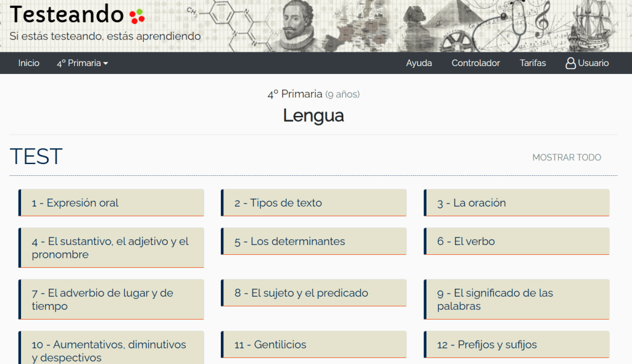Select topic 6 - El verbo
This screenshot has width=632, height=364.
click(x=517, y=241)
